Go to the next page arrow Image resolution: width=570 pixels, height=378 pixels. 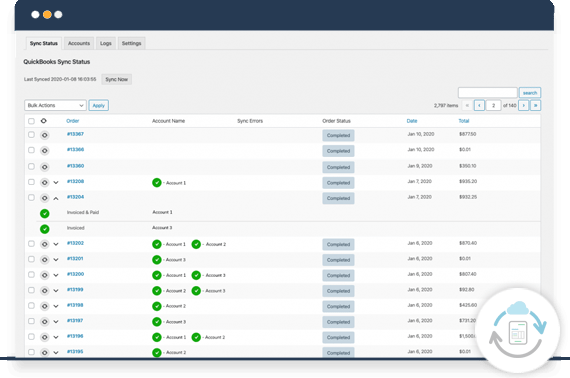click(x=523, y=105)
